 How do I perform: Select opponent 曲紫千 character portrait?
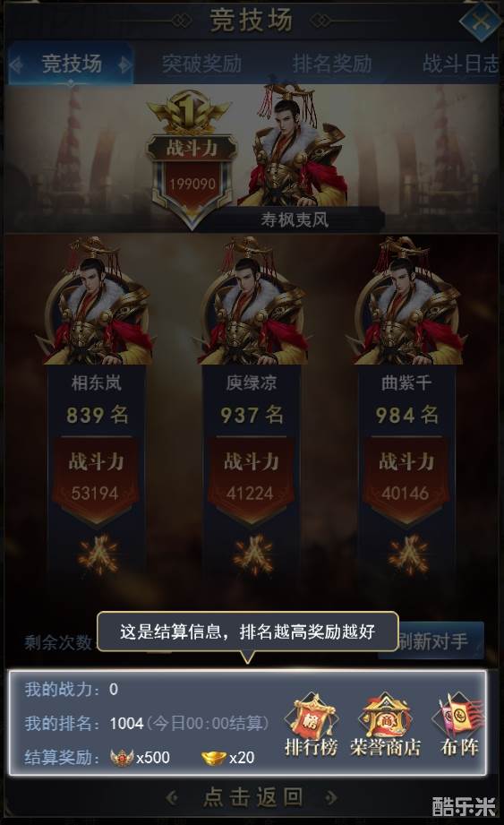(406, 301)
